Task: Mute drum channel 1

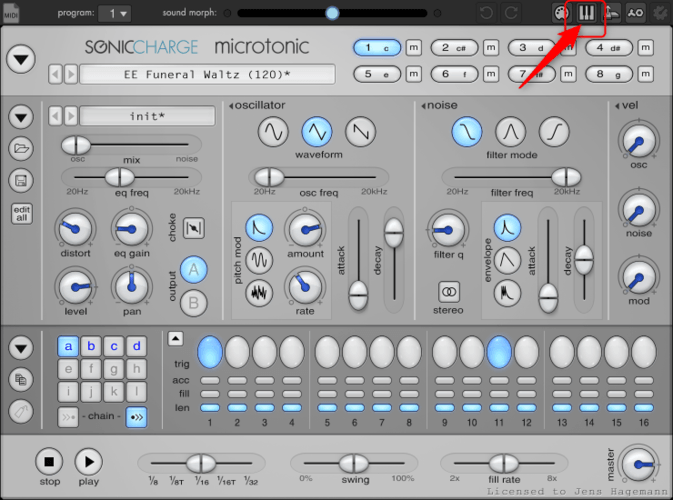Action: point(414,48)
